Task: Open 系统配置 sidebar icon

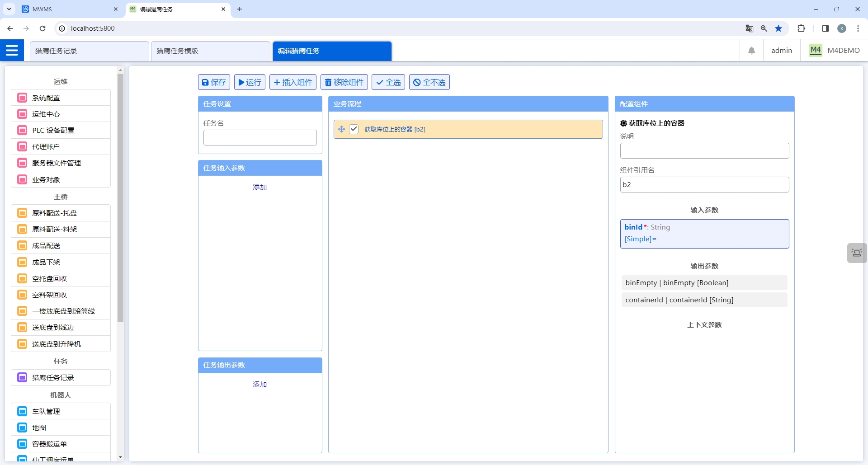Action: [x=22, y=98]
